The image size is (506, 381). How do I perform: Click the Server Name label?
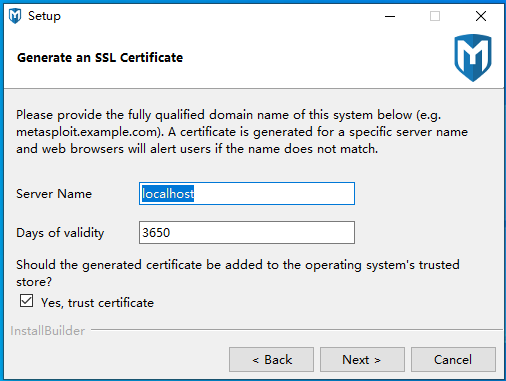(54, 194)
